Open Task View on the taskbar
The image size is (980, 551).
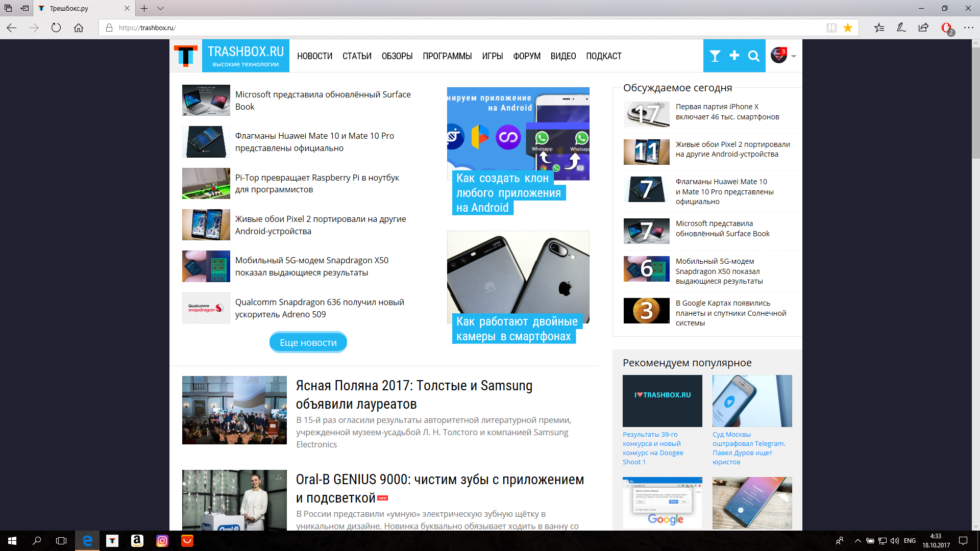coord(61,541)
